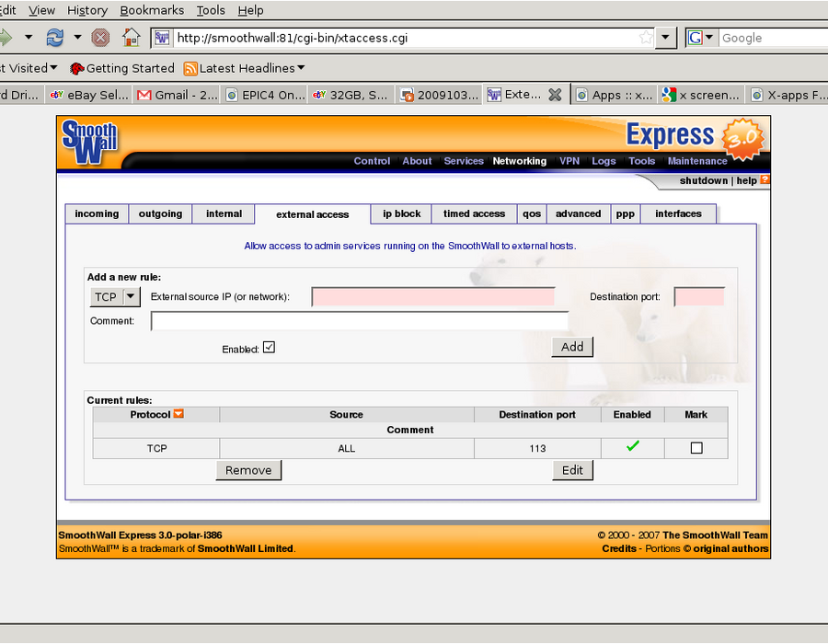Click the Latest Headlines feed icon
828x644 pixels.
(x=190, y=69)
